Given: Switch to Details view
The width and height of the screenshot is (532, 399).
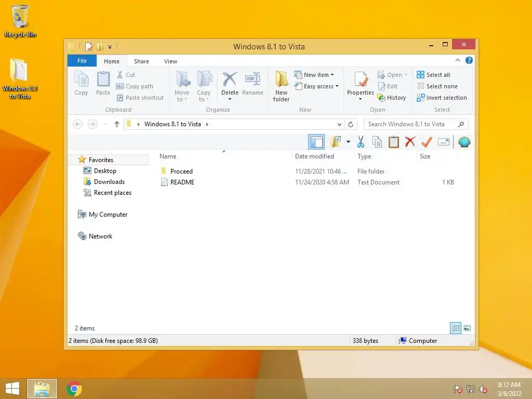Looking at the screenshot, I should tap(455, 328).
